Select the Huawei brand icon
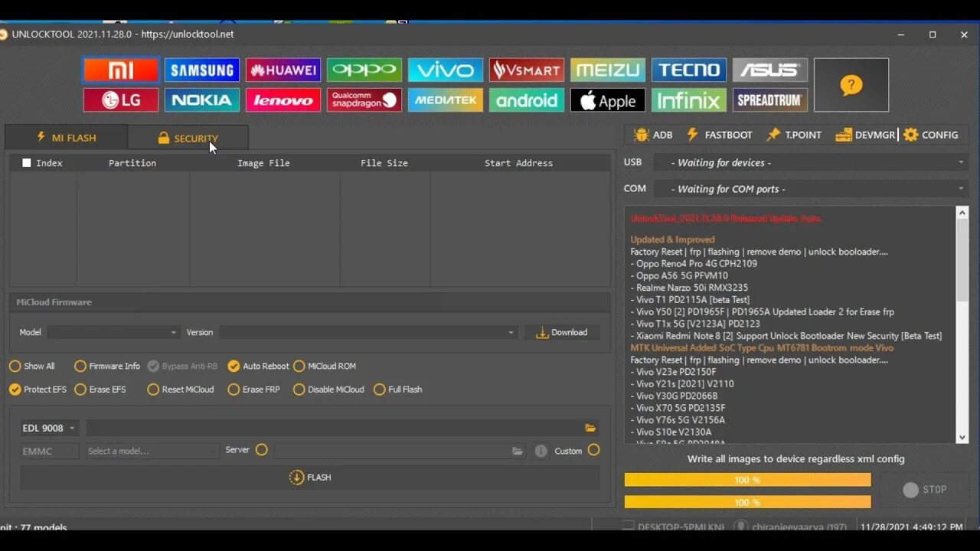Screen dimensions: 980x551 pos(283,70)
